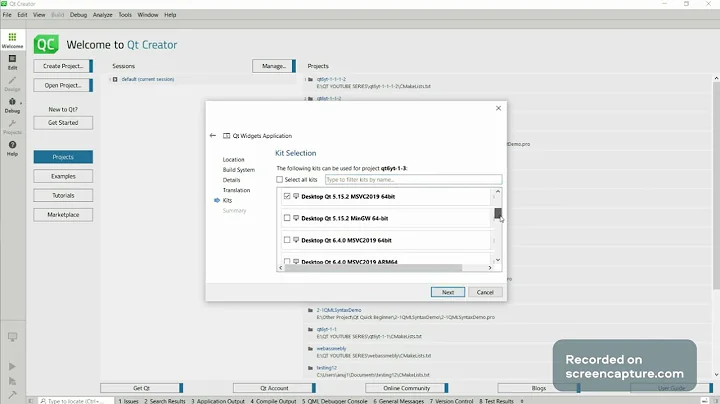
Task: Open the Tools menu
Action: [x=125, y=15]
